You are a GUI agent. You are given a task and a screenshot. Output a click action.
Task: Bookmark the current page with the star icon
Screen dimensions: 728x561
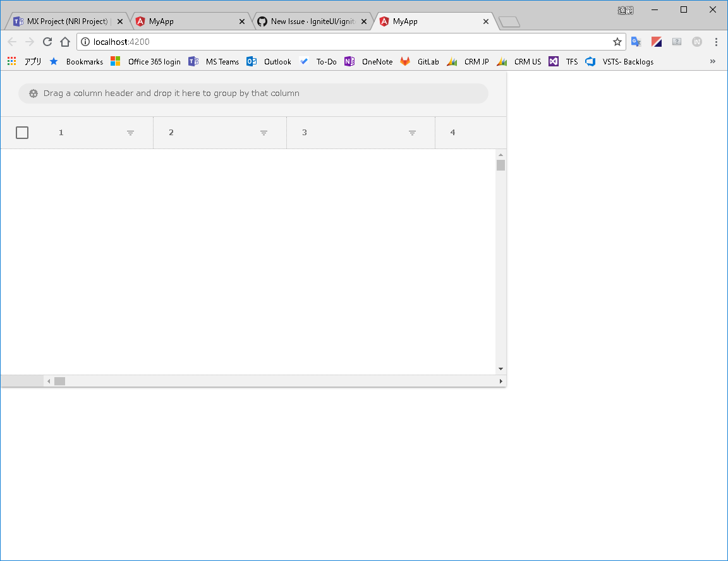[x=617, y=41]
